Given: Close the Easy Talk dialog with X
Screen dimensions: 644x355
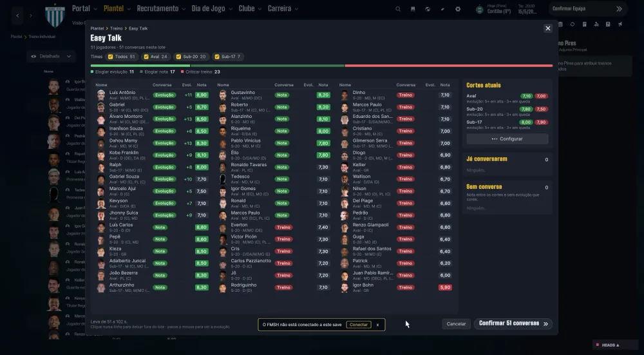Looking at the screenshot, I should (x=547, y=28).
